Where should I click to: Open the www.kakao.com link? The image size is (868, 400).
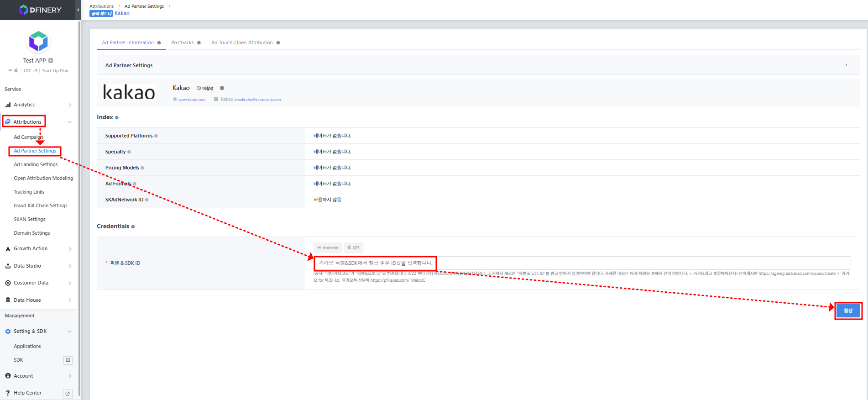[192, 100]
